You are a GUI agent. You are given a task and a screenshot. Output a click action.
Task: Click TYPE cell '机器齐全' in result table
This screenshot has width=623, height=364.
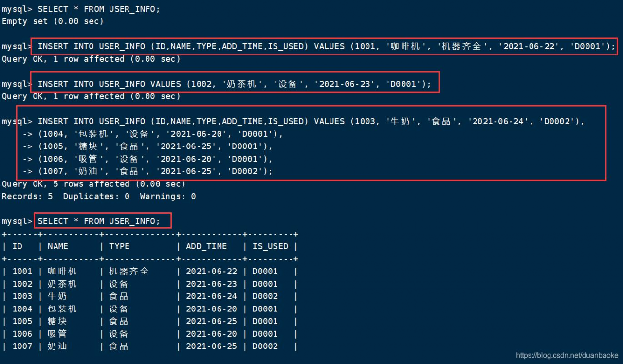(129, 272)
